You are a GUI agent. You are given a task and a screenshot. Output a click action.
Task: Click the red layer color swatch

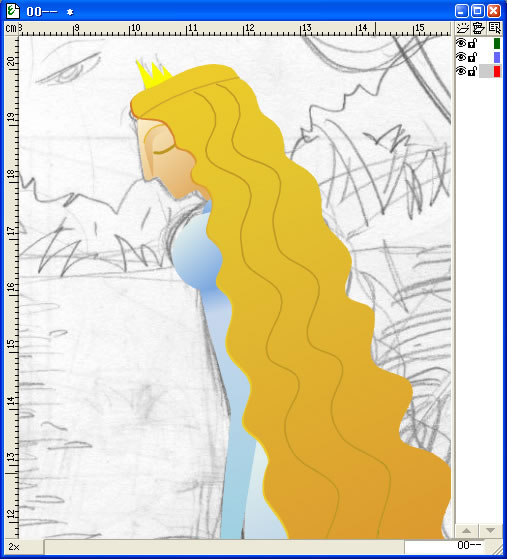(497, 71)
